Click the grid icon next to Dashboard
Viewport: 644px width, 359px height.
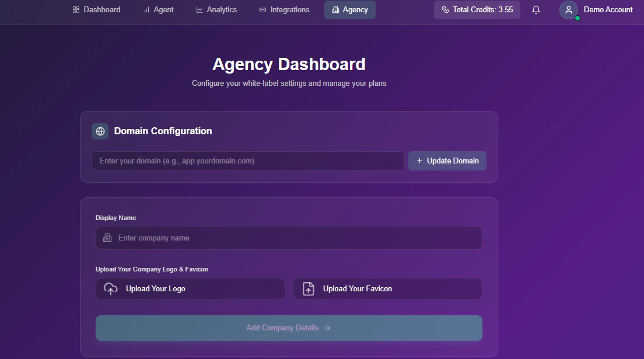(x=75, y=9)
